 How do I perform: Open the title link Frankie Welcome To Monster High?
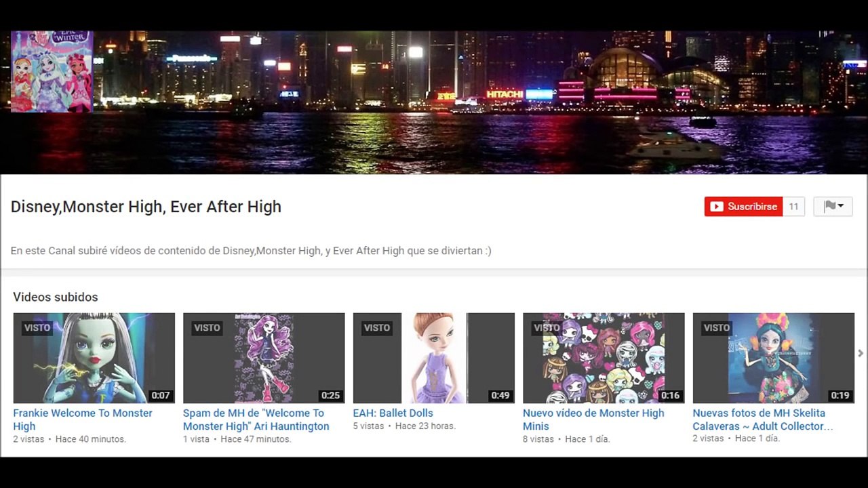point(83,420)
